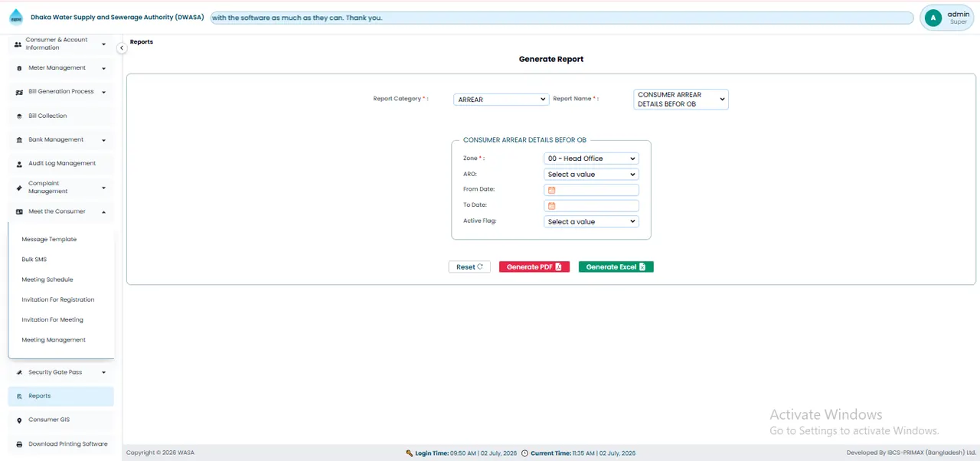Click the Generate Excel button

coord(616,267)
